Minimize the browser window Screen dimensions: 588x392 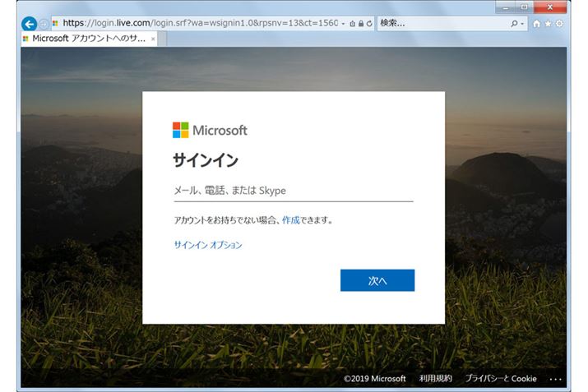coord(507,7)
